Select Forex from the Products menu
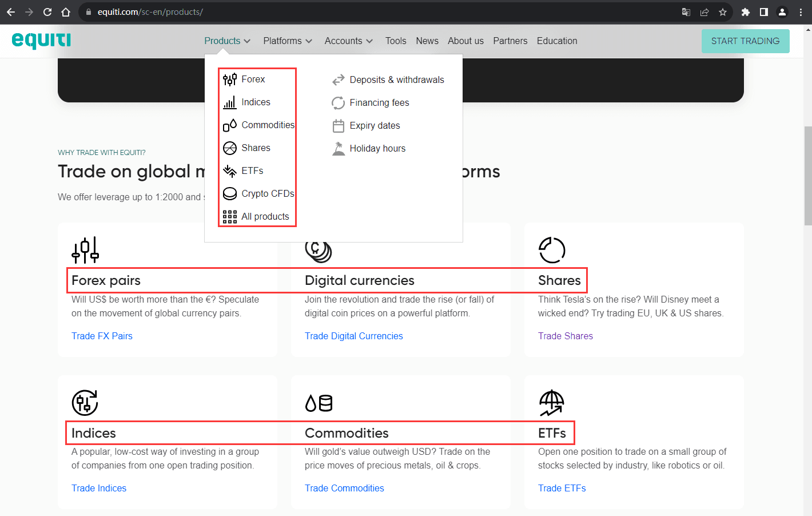Screen dimensions: 812x516 coord(253,80)
